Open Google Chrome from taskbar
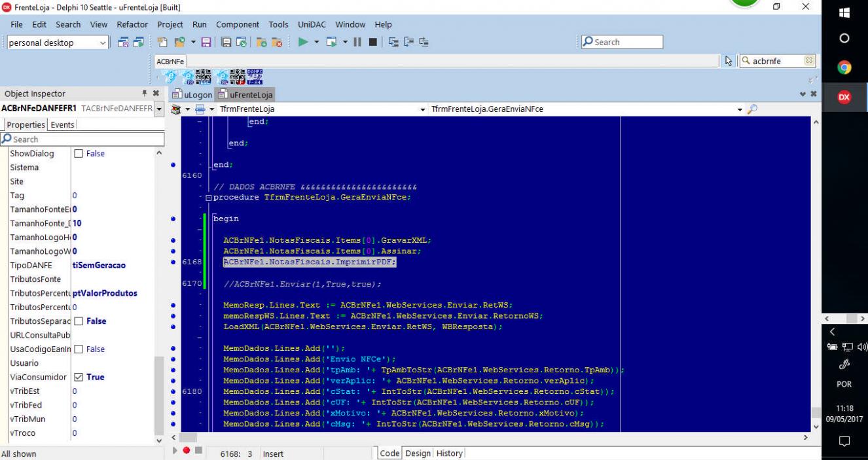868x460 pixels. 844,67
